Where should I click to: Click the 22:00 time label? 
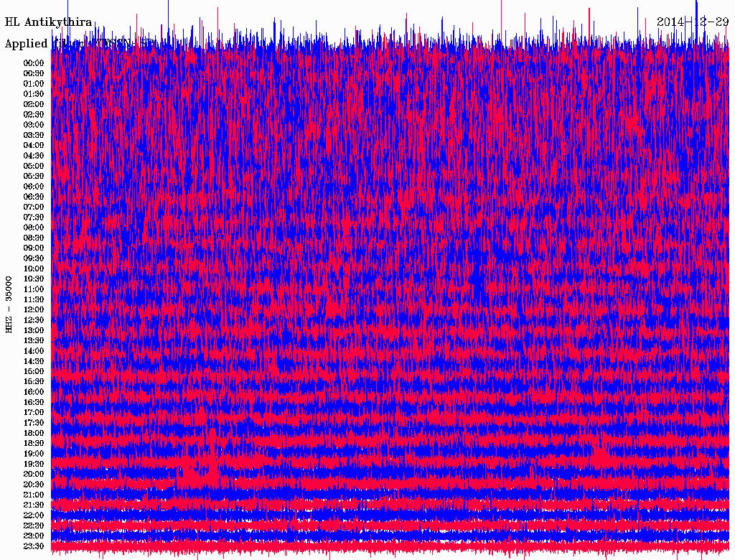point(34,515)
